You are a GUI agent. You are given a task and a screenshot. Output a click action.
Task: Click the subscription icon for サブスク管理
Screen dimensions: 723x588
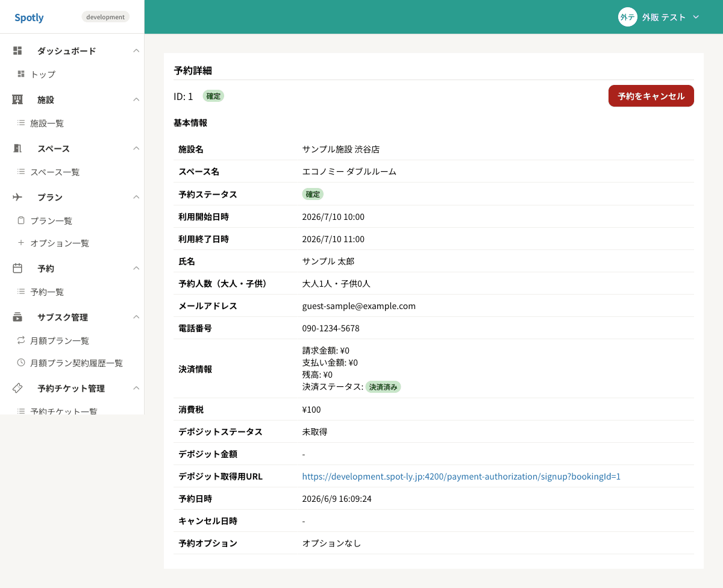17,317
